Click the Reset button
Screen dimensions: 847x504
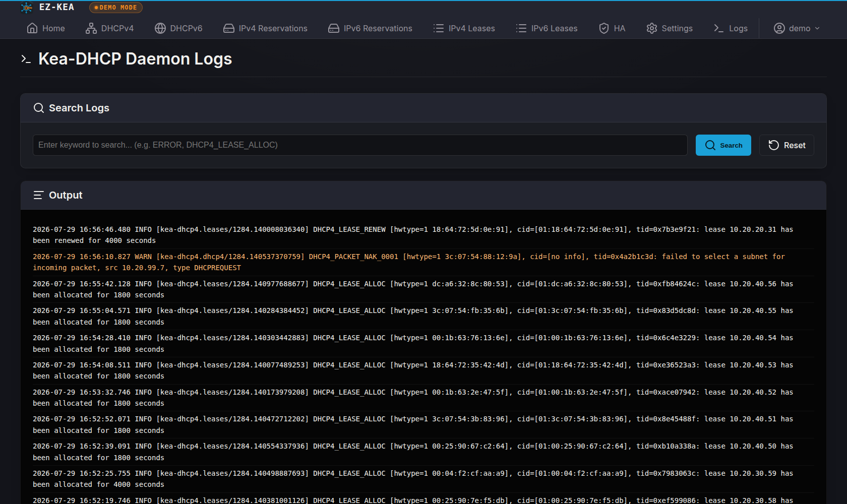[x=786, y=145]
